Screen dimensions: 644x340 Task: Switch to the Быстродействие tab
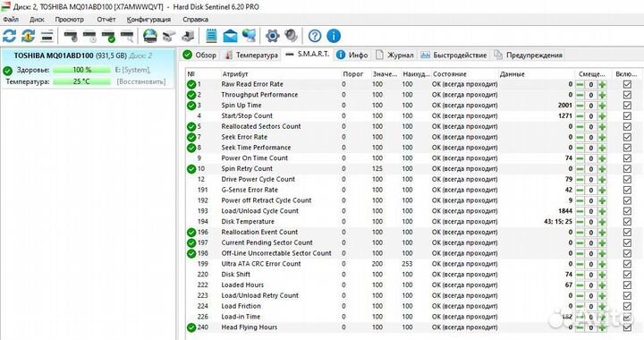(453, 55)
